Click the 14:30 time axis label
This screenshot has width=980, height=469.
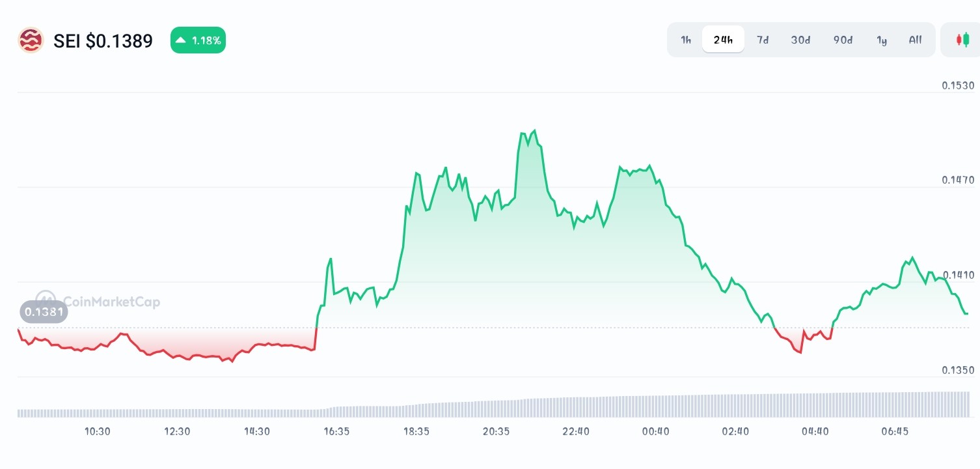(x=256, y=431)
